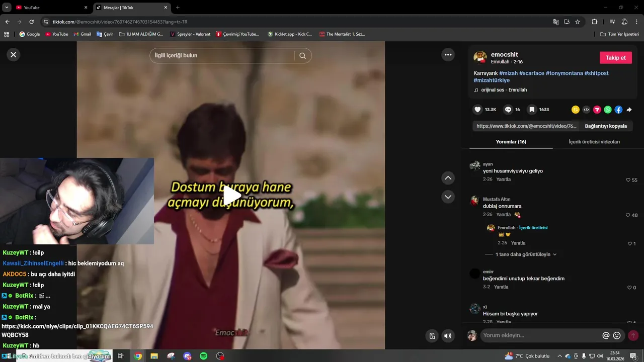The image size is (644, 362).
Task: Reply to emirr's comment
Action: 501,287
